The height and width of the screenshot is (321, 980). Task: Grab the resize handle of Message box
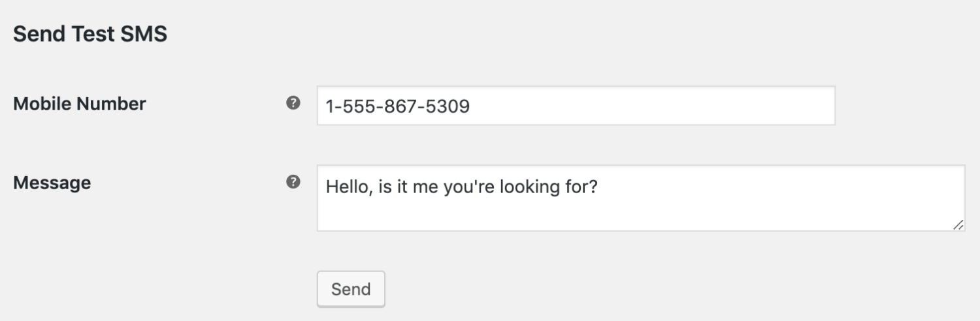click(958, 224)
